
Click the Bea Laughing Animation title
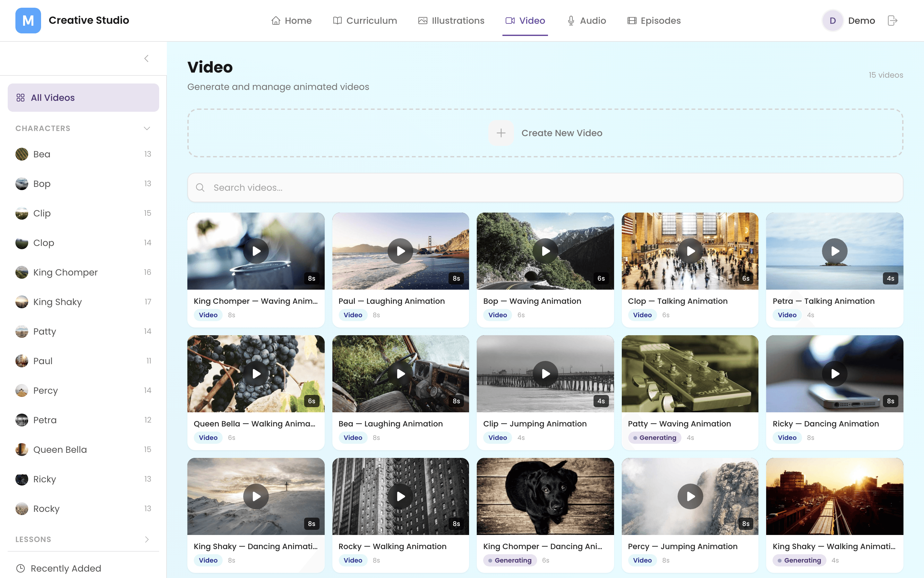390,424
